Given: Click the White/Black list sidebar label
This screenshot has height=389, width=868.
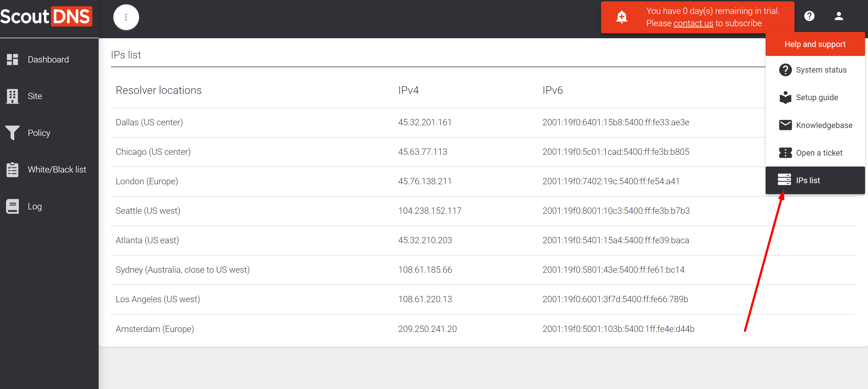Looking at the screenshot, I should click(57, 170).
